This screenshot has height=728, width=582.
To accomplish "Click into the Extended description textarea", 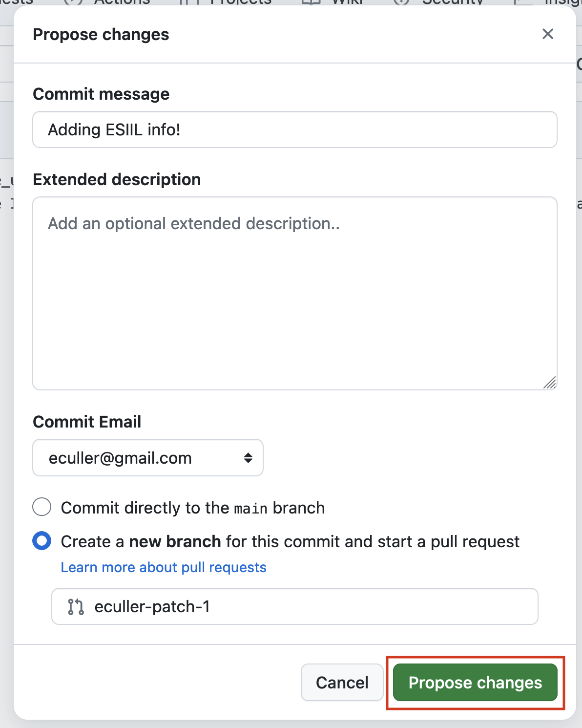I will (295, 293).
